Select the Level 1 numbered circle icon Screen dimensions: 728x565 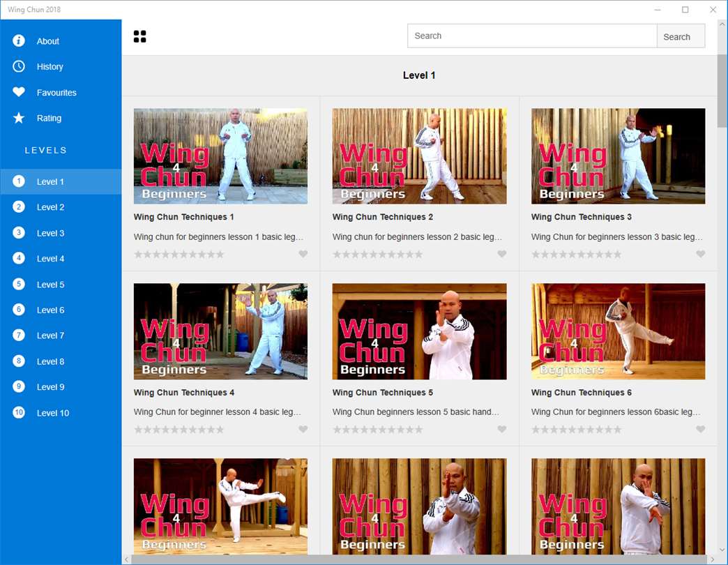(19, 181)
